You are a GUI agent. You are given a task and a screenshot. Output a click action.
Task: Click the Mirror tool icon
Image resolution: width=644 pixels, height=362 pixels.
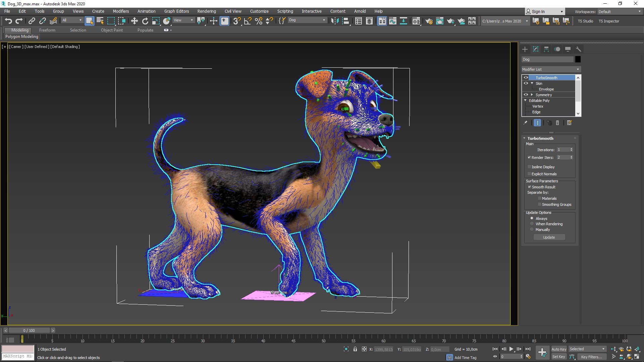point(334,21)
